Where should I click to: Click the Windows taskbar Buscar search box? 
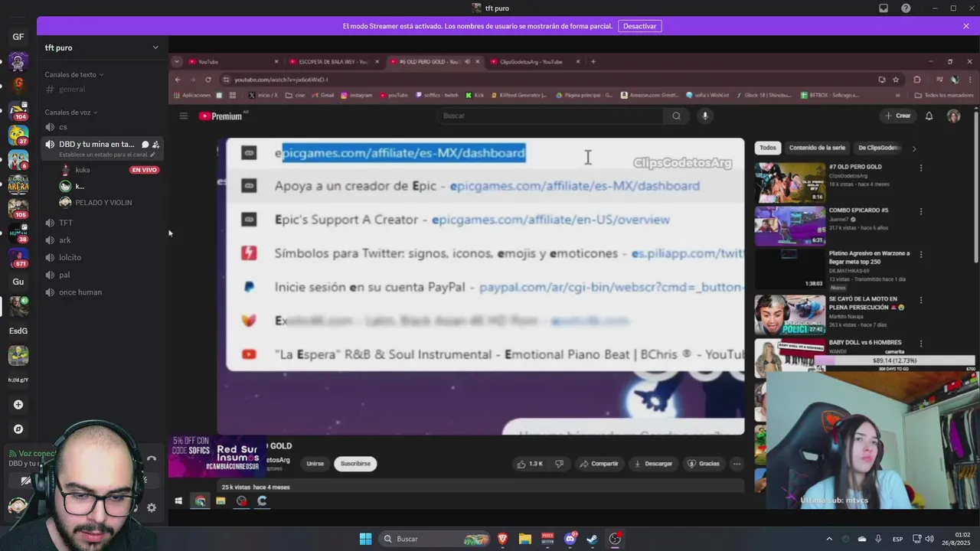(434, 539)
